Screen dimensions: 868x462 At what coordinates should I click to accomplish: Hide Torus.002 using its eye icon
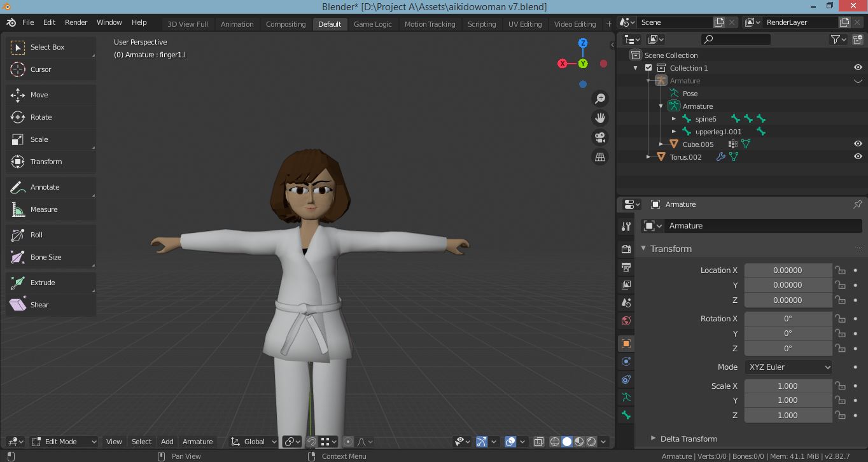[858, 157]
